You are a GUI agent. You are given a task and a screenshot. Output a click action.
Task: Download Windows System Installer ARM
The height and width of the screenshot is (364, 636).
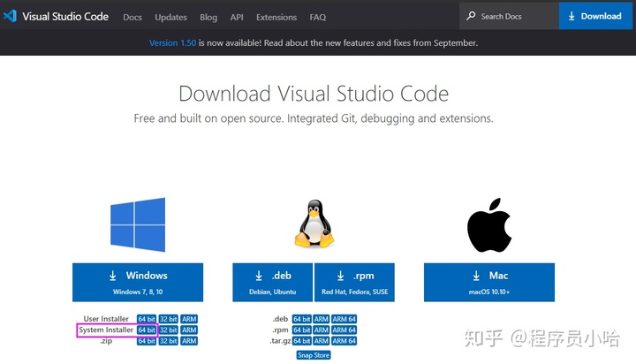pyautogui.click(x=189, y=330)
